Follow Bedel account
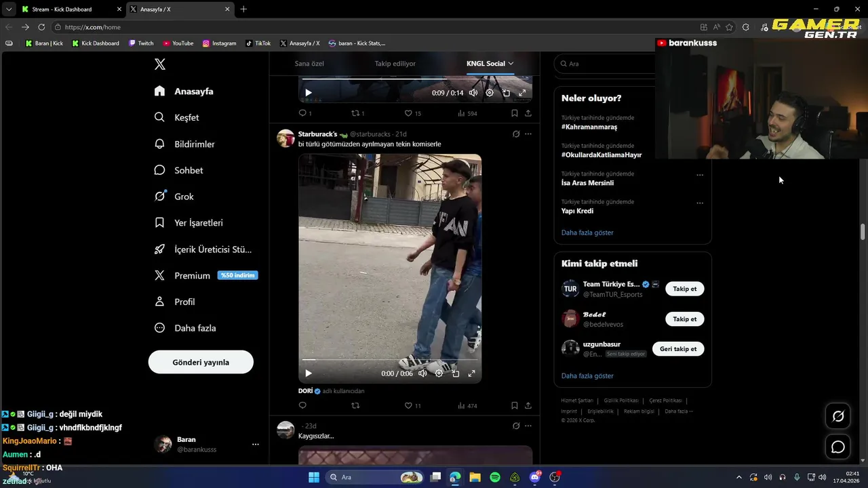 pyautogui.click(x=685, y=319)
